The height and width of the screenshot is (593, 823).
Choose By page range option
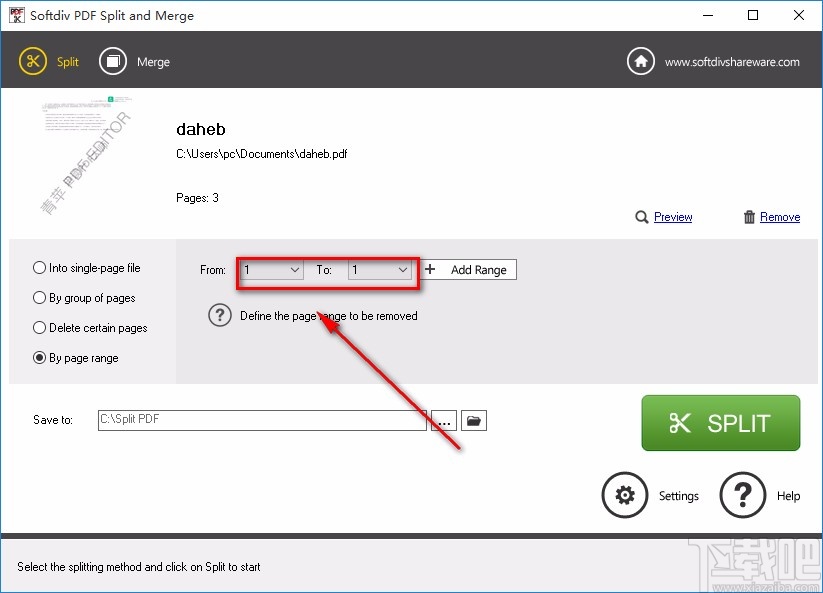76,358
